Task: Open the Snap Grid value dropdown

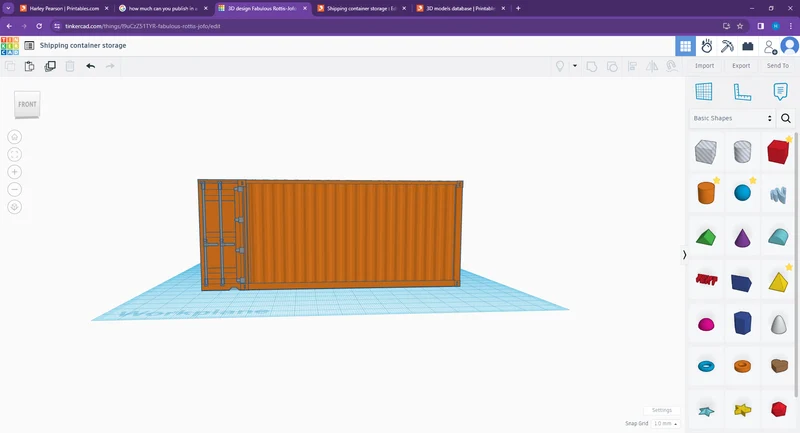Action: [666, 423]
